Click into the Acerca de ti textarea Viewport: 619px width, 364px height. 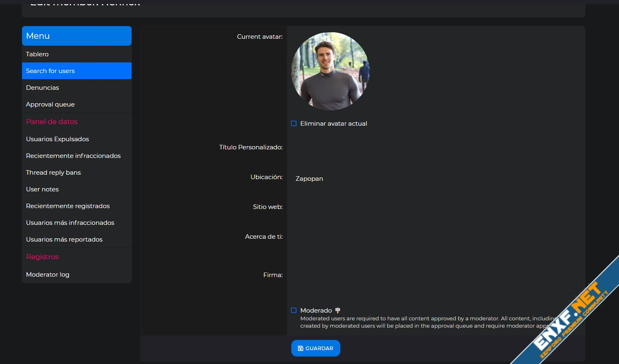436,242
